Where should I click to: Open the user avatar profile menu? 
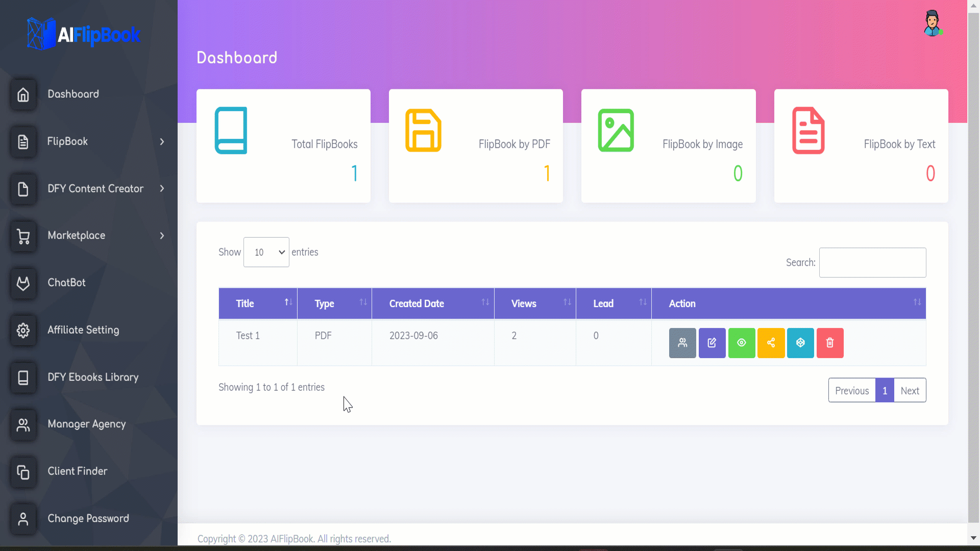[933, 23]
